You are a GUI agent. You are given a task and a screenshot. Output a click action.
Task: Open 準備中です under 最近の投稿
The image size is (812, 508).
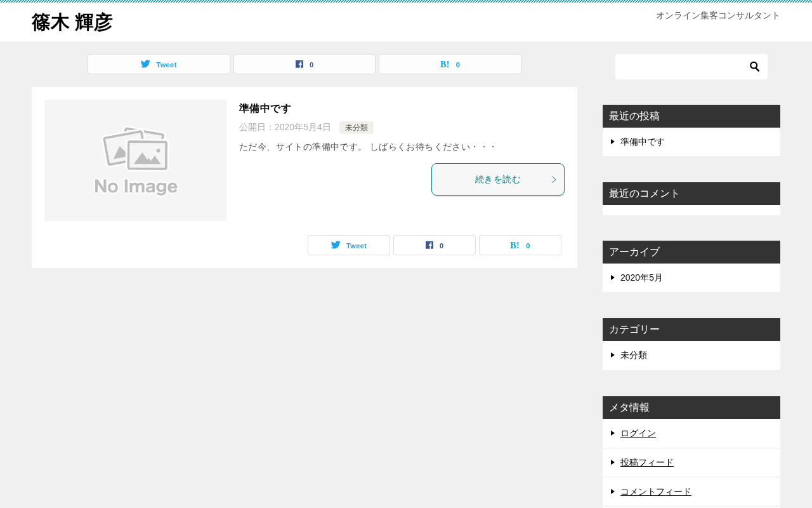click(643, 142)
